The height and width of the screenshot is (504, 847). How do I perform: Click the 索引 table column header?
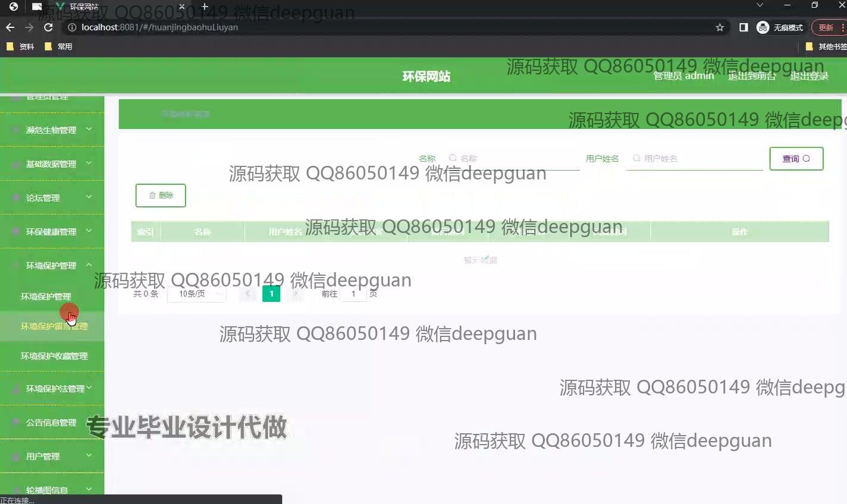tap(146, 232)
